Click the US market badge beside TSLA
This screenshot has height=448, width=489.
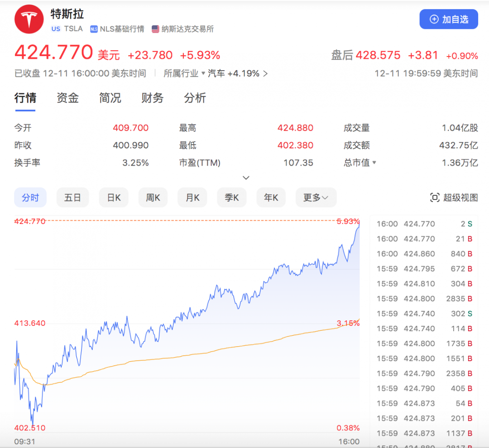[56, 29]
